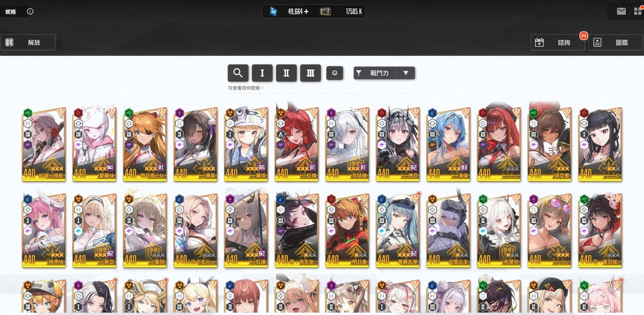The height and width of the screenshot is (315, 644).
Task: Select the 白雪公主 character card
Action: tap(448, 230)
